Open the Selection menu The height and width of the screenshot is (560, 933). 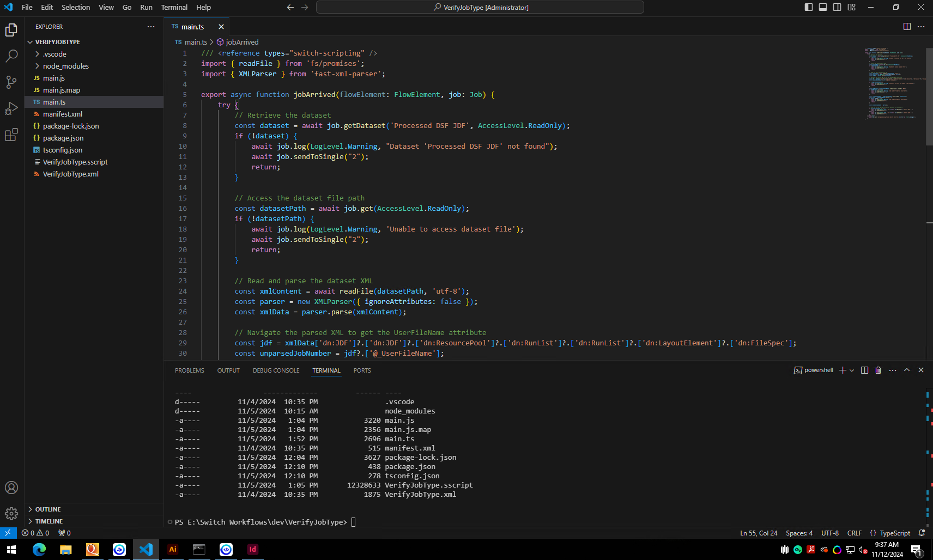pos(76,8)
